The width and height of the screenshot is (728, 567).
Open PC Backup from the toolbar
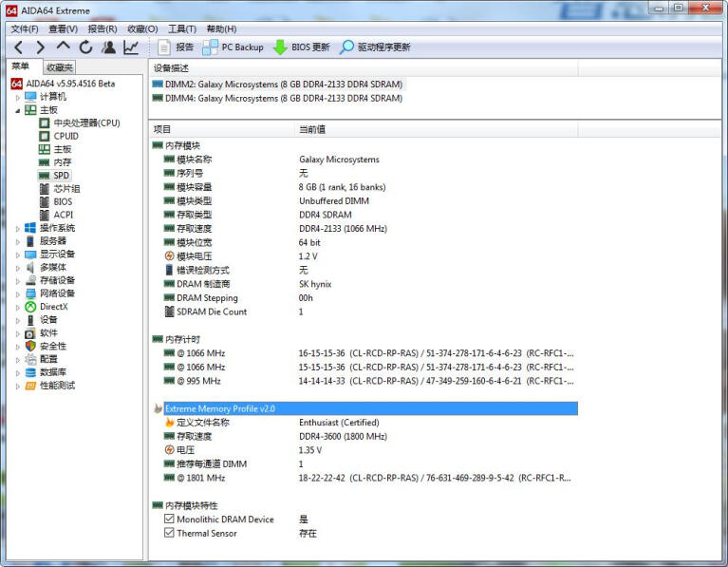click(233, 47)
